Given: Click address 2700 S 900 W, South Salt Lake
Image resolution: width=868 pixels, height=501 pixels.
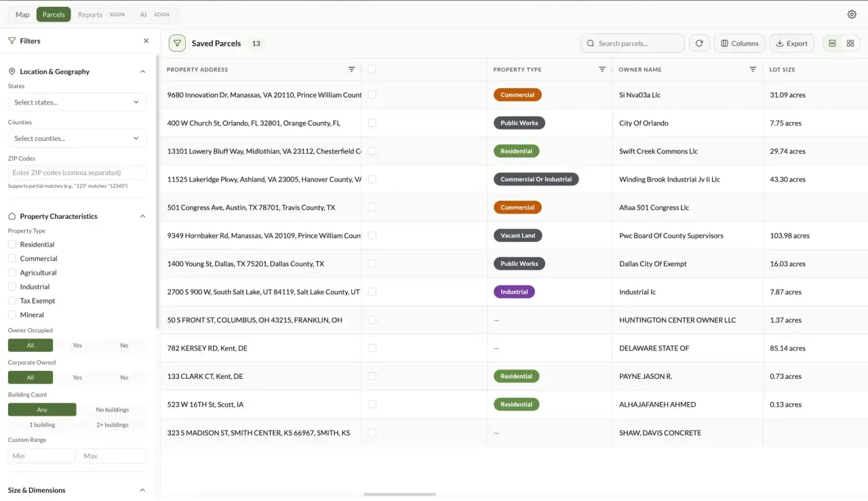Looking at the screenshot, I should point(264,292).
